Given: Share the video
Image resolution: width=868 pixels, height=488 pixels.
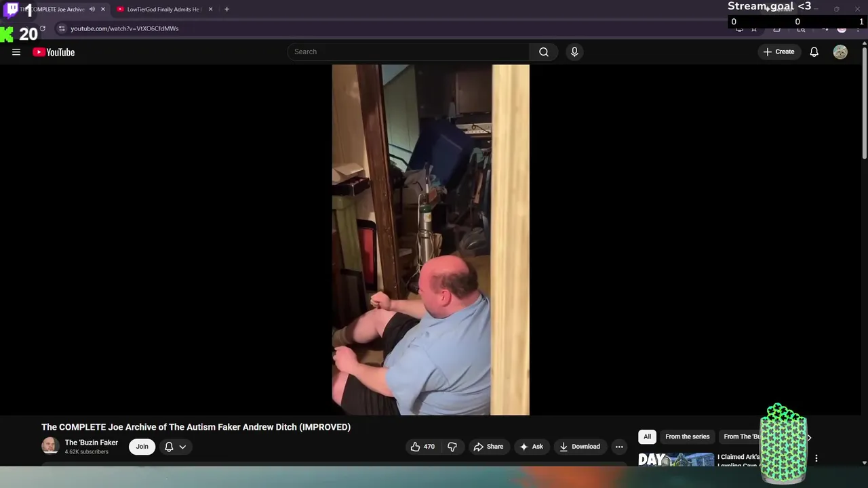Looking at the screenshot, I should point(489,447).
